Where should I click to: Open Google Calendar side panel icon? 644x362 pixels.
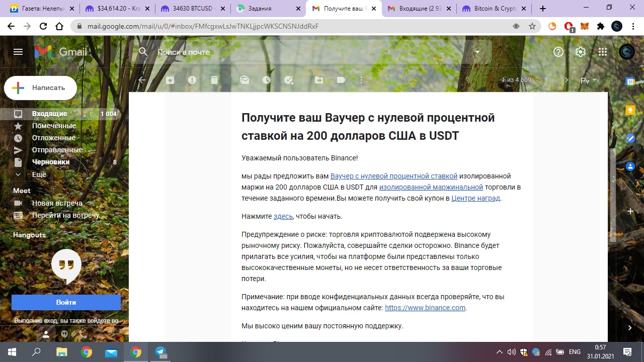click(x=630, y=81)
